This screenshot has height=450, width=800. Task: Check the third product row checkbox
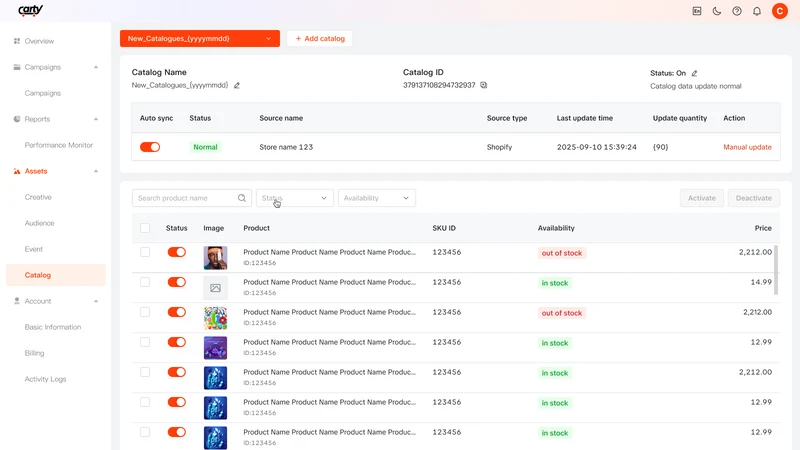tap(145, 312)
